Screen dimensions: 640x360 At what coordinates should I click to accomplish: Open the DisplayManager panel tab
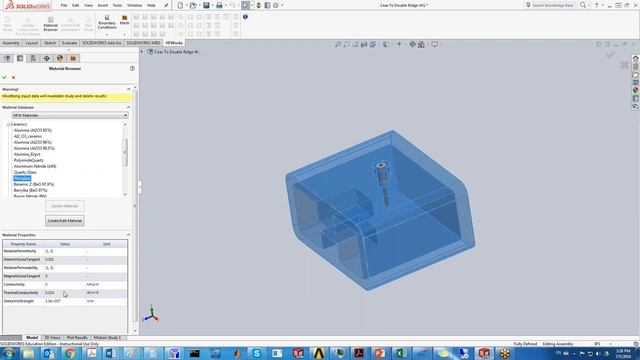tap(60, 58)
